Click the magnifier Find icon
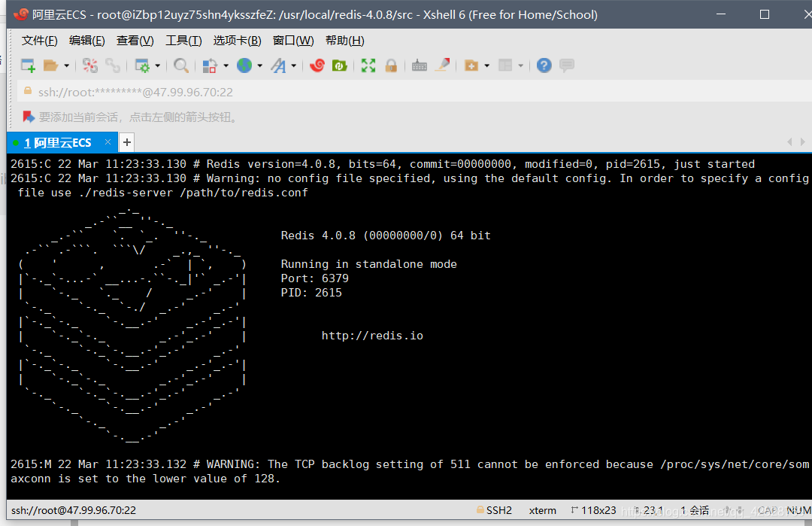This screenshot has width=812, height=526. 180,65
